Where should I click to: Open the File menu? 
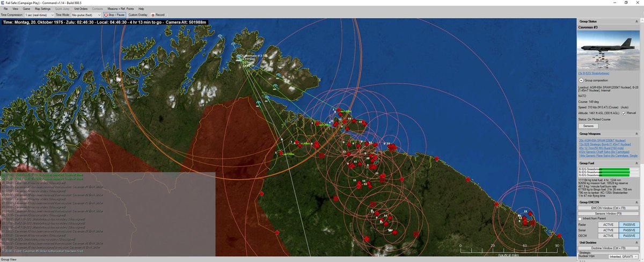click(5, 9)
